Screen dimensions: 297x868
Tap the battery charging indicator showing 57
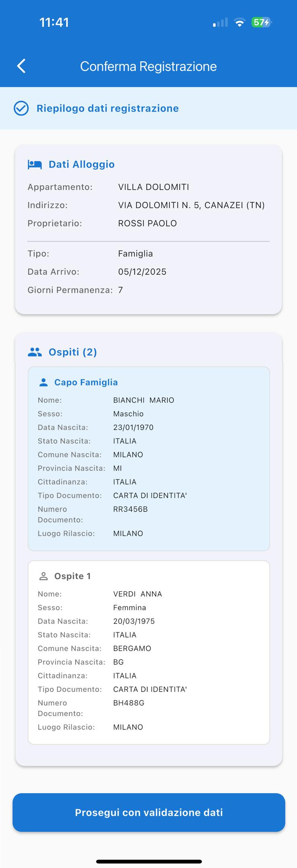[261, 23]
